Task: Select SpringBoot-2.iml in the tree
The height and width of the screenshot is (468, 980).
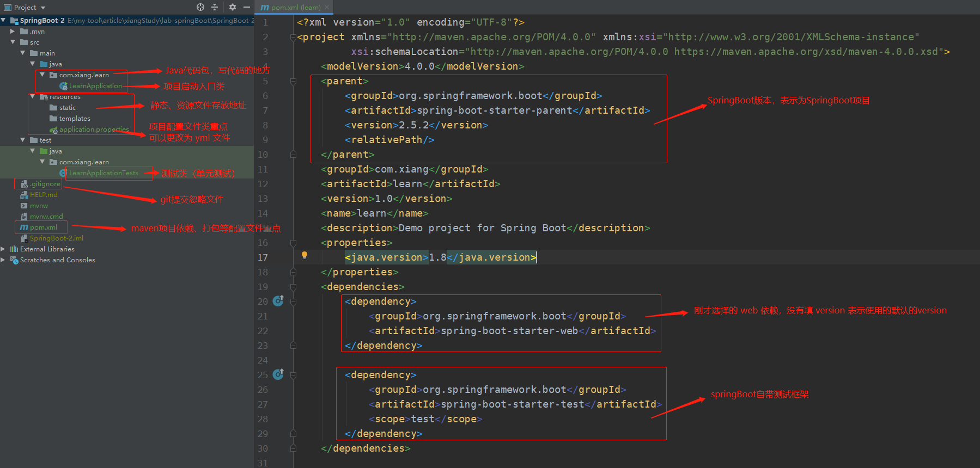Action: (56, 238)
